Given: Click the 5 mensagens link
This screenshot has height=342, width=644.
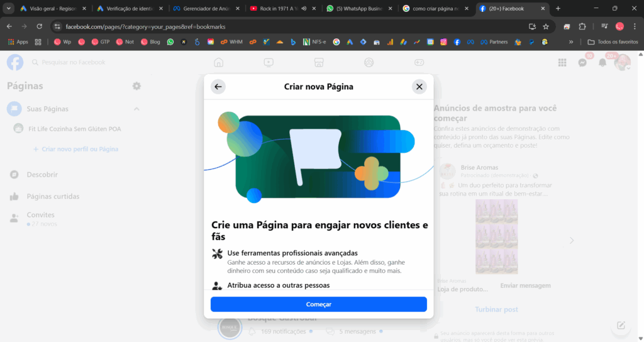Looking at the screenshot, I should point(357,331).
